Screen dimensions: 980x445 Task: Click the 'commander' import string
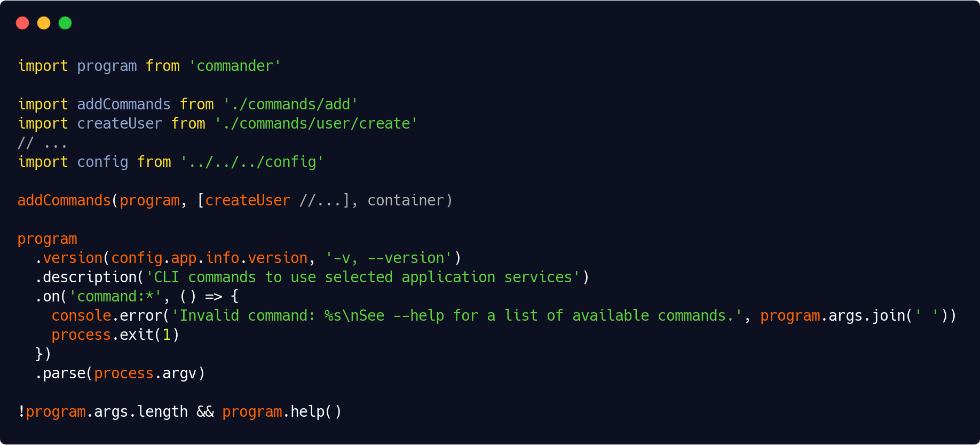[x=235, y=66]
